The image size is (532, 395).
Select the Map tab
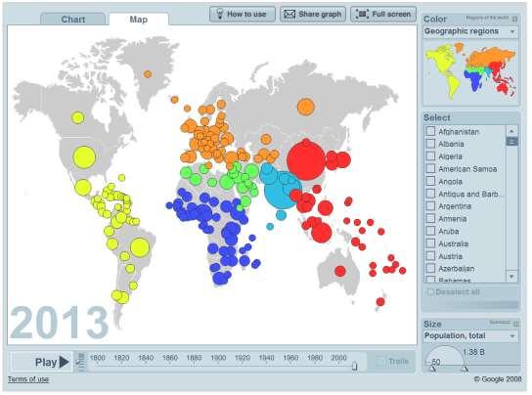[x=139, y=20]
